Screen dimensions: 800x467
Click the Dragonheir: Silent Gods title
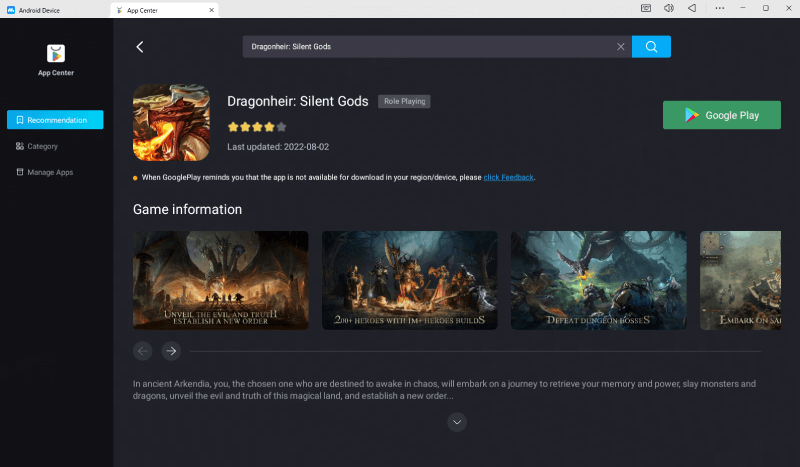coord(297,101)
